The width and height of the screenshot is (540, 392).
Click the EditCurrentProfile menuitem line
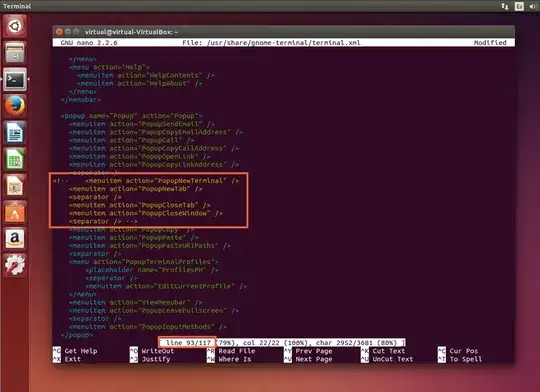coord(166,286)
